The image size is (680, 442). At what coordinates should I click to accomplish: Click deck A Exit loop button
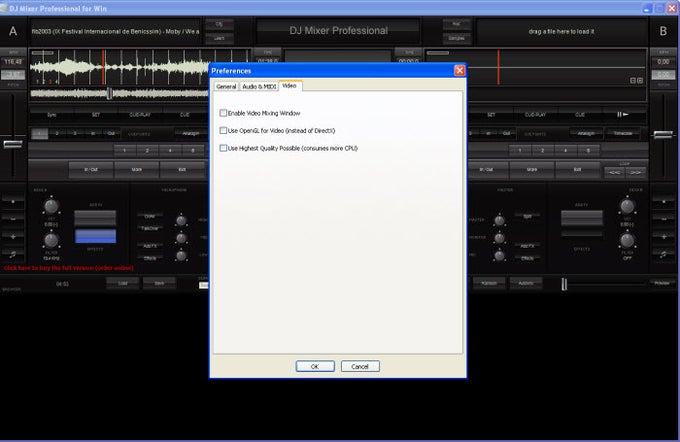[x=182, y=170]
